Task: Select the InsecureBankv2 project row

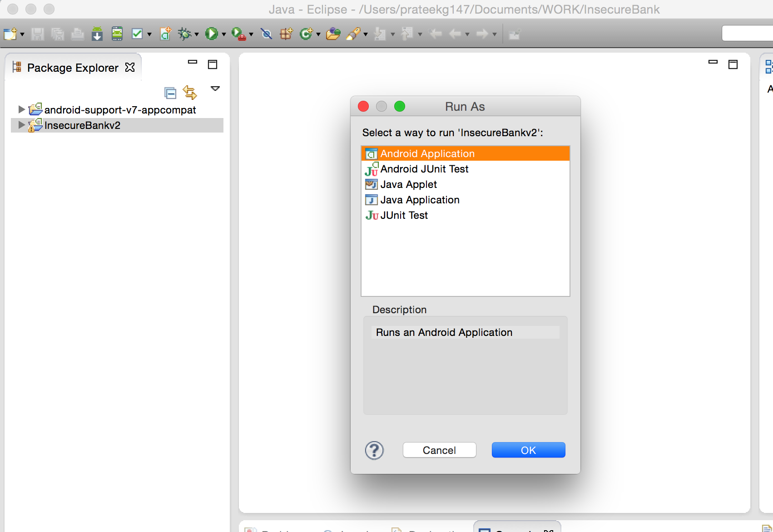Action: coord(117,125)
